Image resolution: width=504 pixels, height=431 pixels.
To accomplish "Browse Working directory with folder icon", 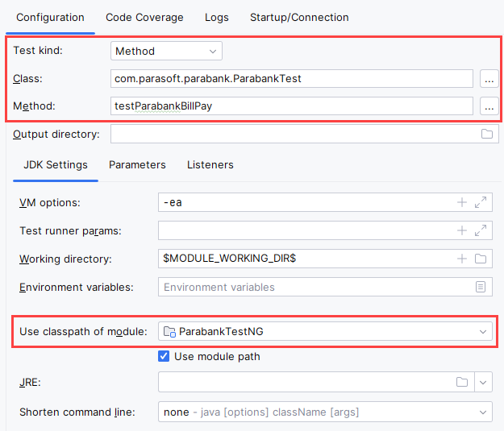I will [x=481, y=259].
